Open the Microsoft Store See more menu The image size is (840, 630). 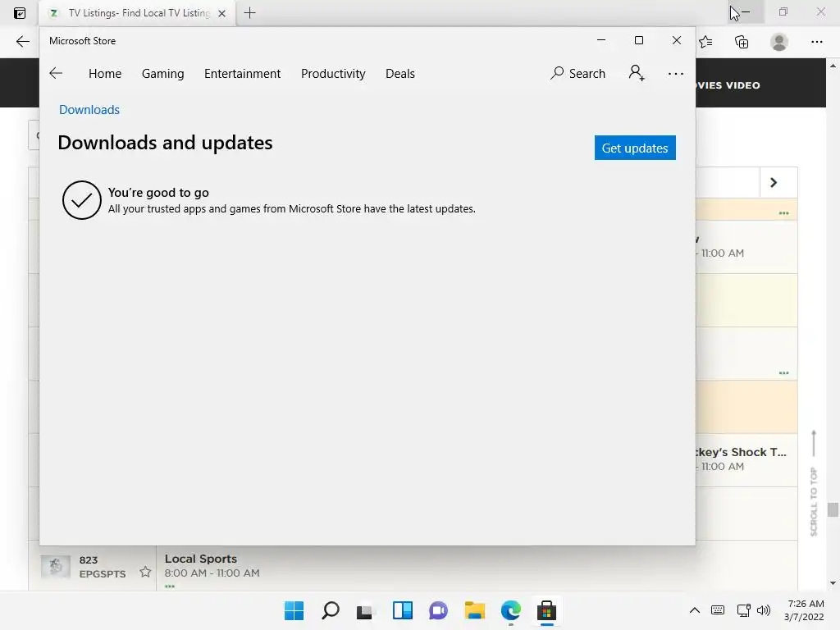676,74
